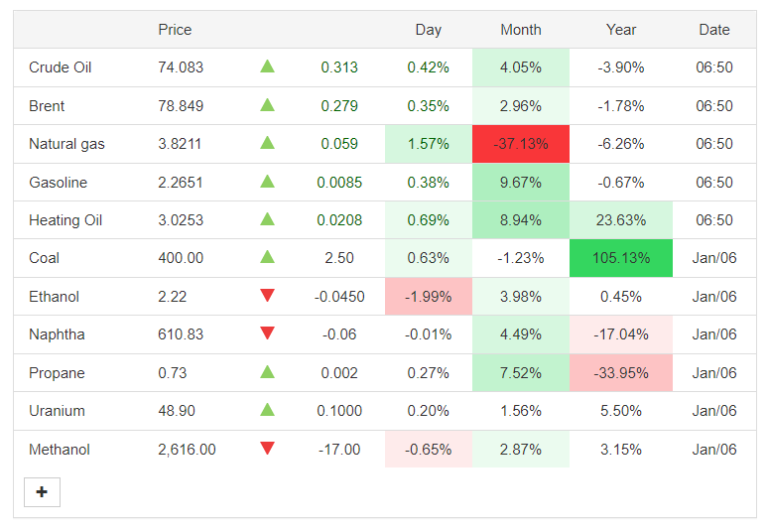Image resolution: width=769 pixels, height=532 pixels.
Task: Open the Gasoline commodity link
Action: pyautogui.click(x=58, y=183)
